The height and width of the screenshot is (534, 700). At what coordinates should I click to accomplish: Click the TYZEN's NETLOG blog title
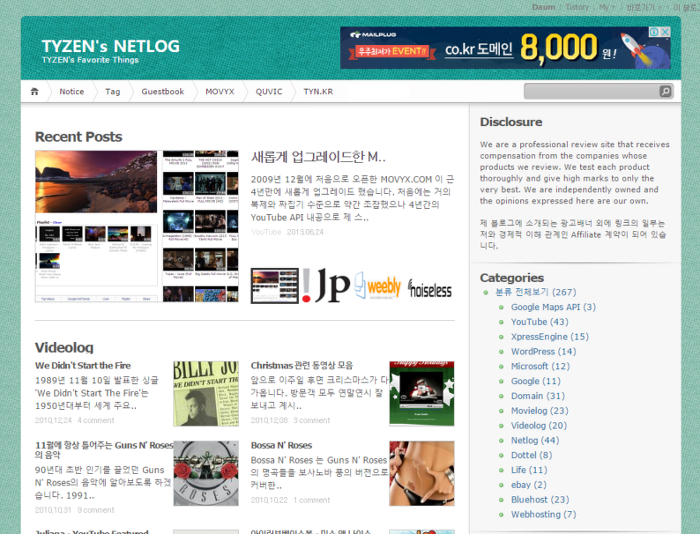(x=111, y=46)
